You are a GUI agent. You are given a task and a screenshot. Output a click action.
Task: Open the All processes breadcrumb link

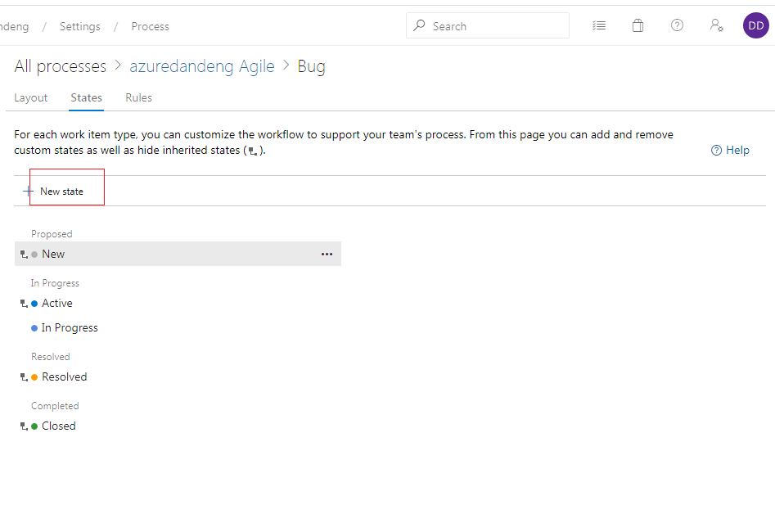[x=60, y=65]
